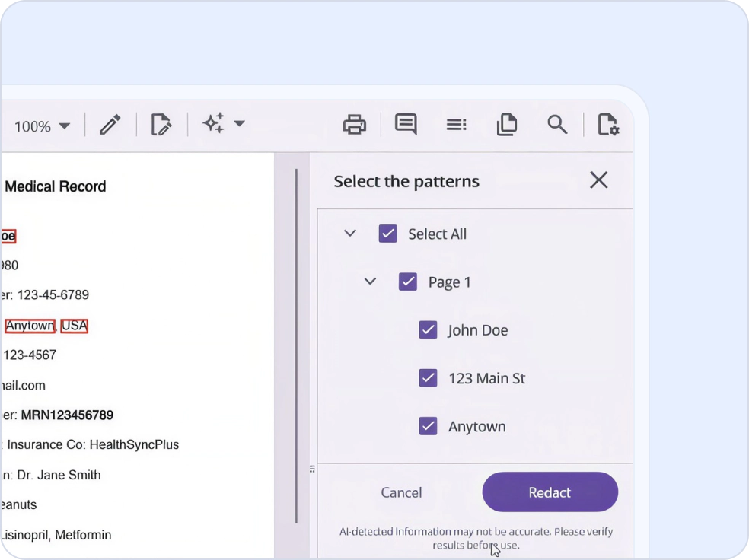
Task: Toggle the Select All checkbox
Action: (388, 234)
